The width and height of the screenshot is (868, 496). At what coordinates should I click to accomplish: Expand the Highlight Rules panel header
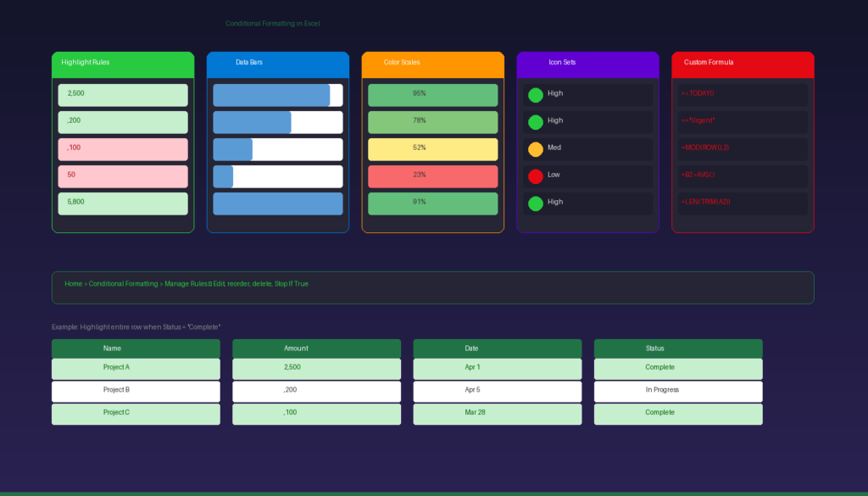tap(122, 63)
